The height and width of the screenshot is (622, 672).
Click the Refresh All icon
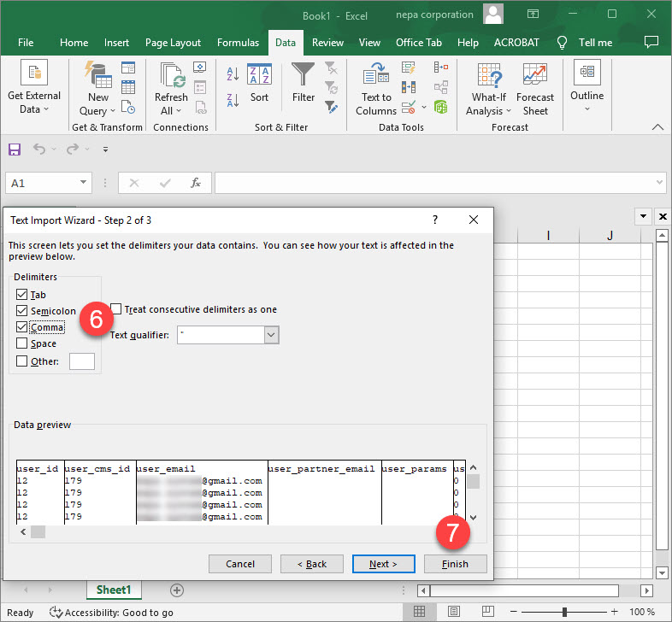[x=173, y=74]
